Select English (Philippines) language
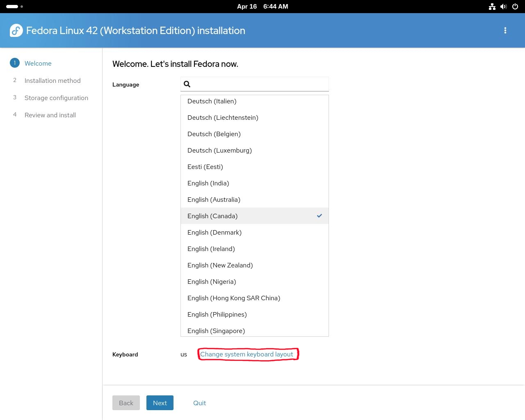The image size is (525, 420). coord(255,315)
